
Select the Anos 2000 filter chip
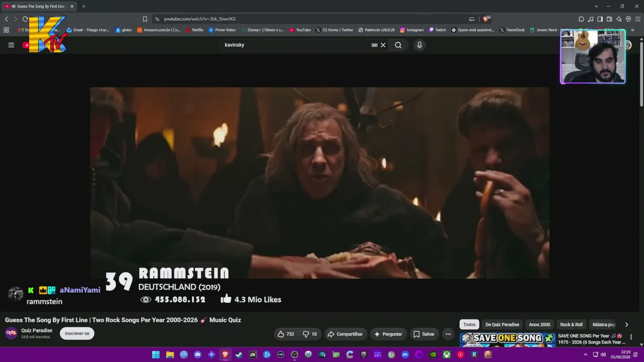point(539,324)
